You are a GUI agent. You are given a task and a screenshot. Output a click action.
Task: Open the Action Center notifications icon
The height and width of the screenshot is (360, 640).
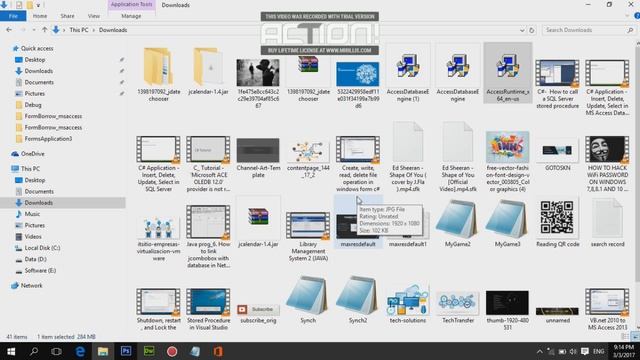(585, 351)
